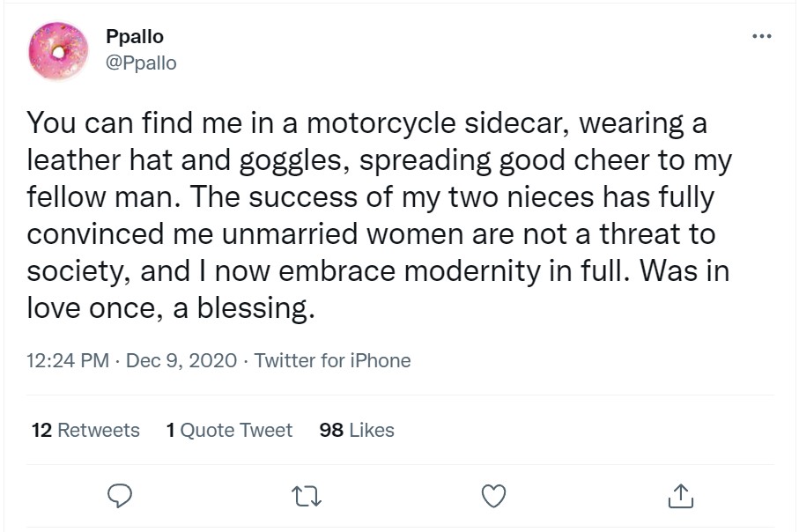Viewport: 799px width, 532px height.
Task: Click the Dec 9, 2020 date
Action: pos(181,360)
